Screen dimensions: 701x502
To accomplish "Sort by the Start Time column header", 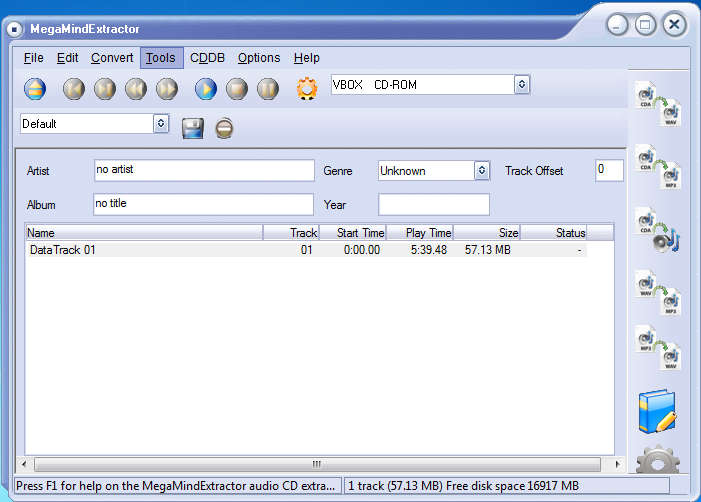I will [x=353, y=233].
